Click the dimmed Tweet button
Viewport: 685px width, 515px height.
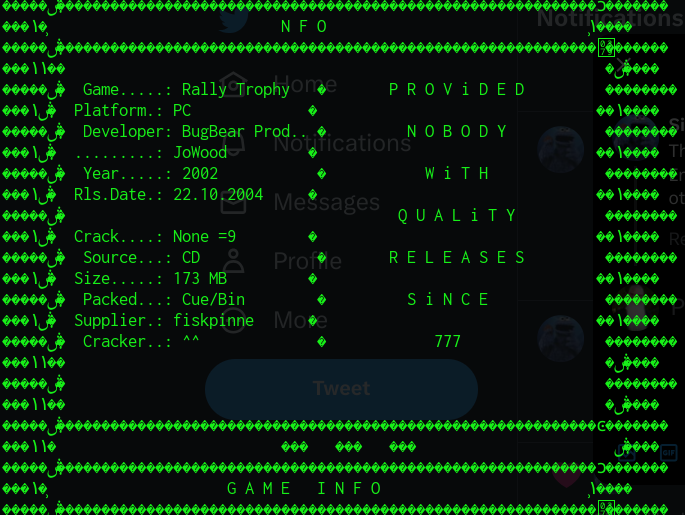[341, 389]
